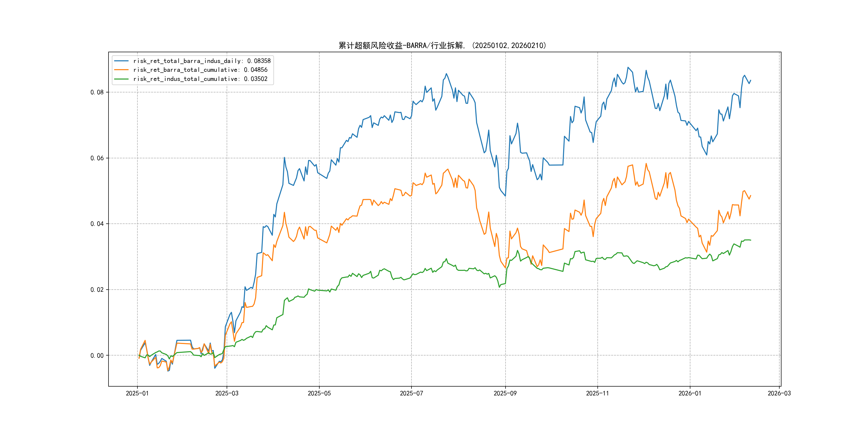Image resolution: width=868 pixels, height=434 pixels.
Task: Select legend label risk_ret_total_barra_indus_daily
Action: click(202, 61)
